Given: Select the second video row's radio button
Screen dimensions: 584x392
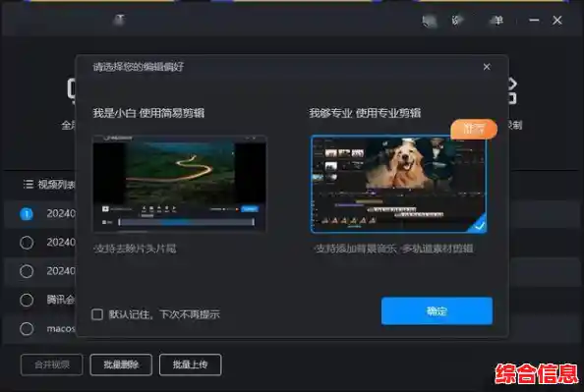Looking at the screenshot, I should [27, 243].
